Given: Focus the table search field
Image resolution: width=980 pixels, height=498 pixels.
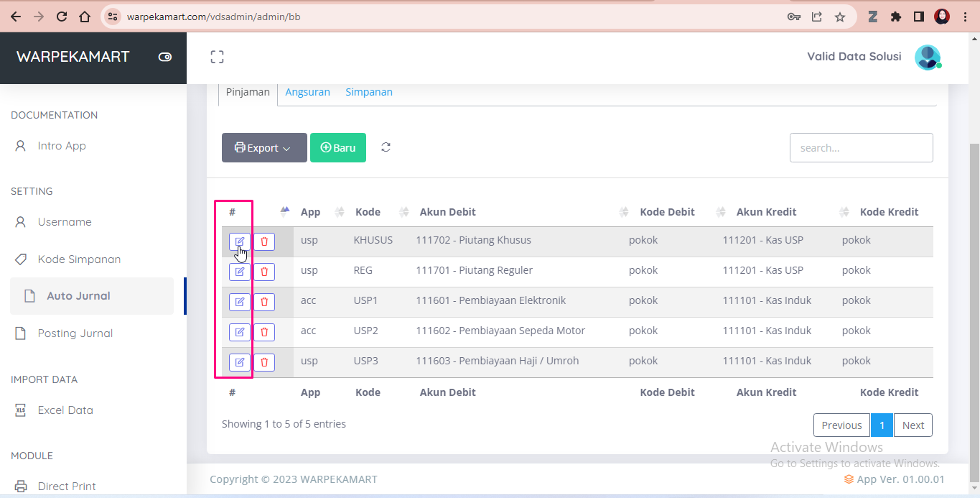Looking at the screenshot, I should tap(862, 147).
